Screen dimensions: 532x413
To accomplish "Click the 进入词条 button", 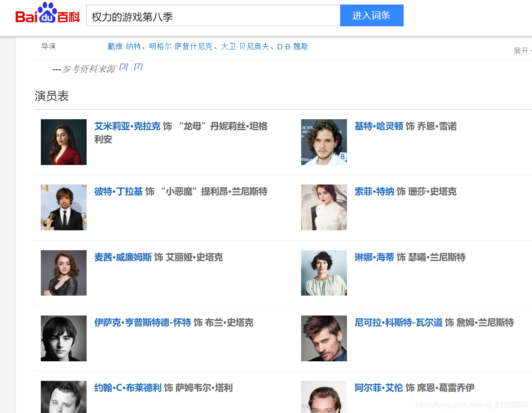I will [371, 15].
